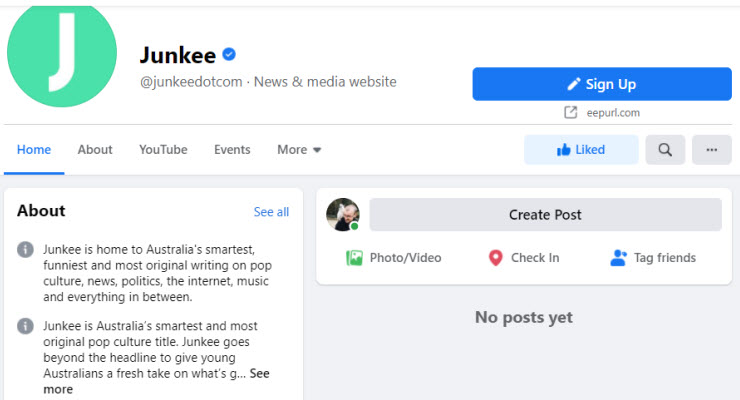Click the Junkee green profile logo
Viewport: 740px width, 400px height.
point(60,55)
